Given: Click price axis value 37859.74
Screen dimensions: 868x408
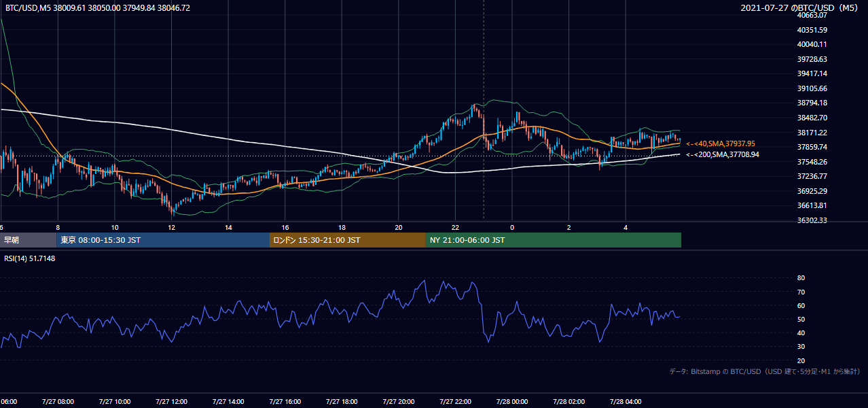Looking at the screenshot, I should [812, 147].
